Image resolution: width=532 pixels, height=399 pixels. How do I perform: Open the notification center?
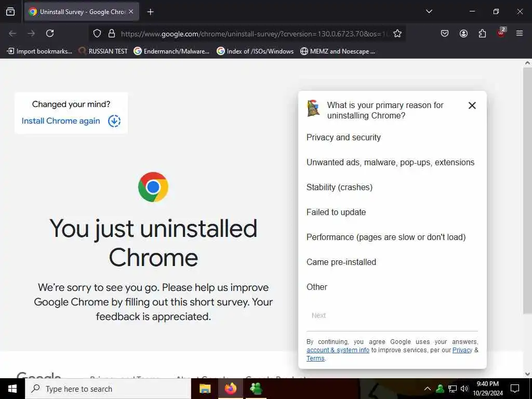(515, 389)
